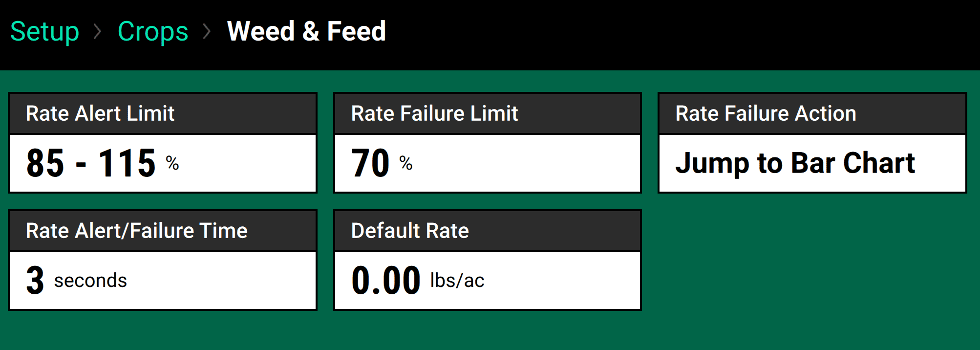Click the Weed & Feed page title
The width and height of the screenshot is (980, 350).
(x=306, y=32)
